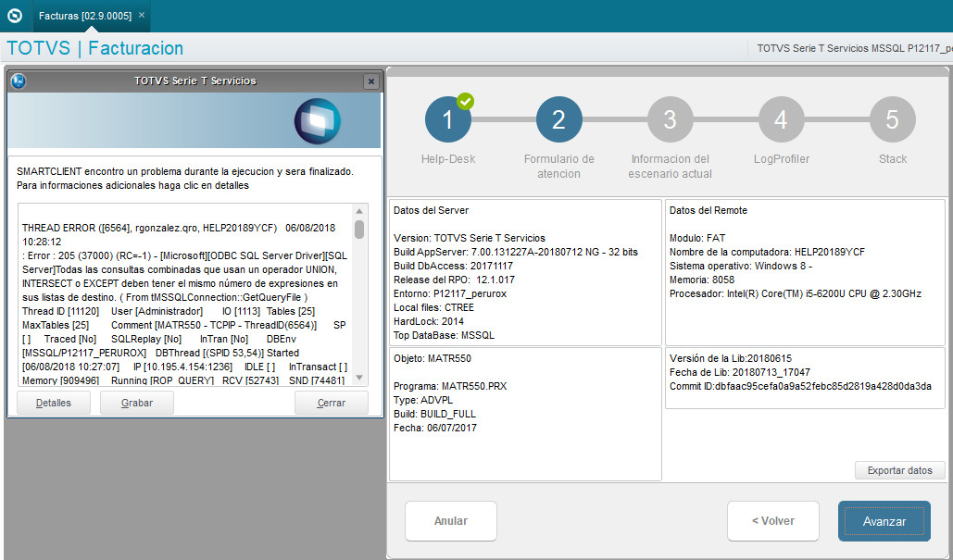This screenshot has width=953, height=560.
Task: Click 'Sistema operativo: Windows 8' line
Action: (741, 266)
